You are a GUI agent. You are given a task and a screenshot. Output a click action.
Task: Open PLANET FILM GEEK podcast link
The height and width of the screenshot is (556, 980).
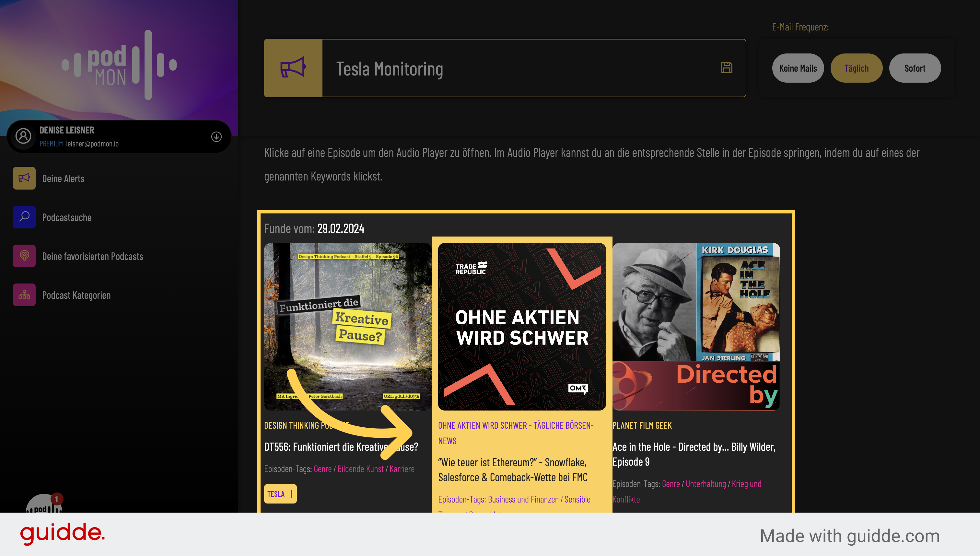click(642, 425)
